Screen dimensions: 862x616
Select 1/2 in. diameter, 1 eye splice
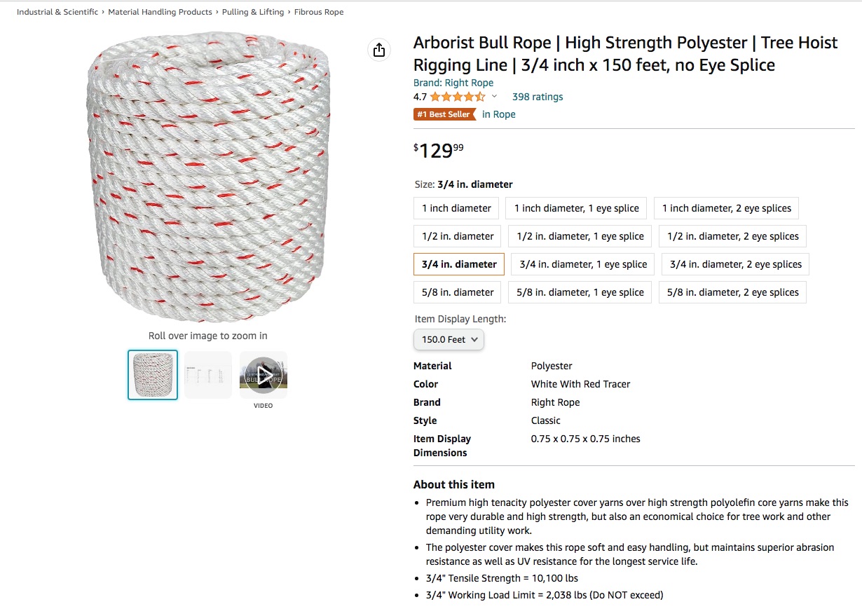click(580, 236)
